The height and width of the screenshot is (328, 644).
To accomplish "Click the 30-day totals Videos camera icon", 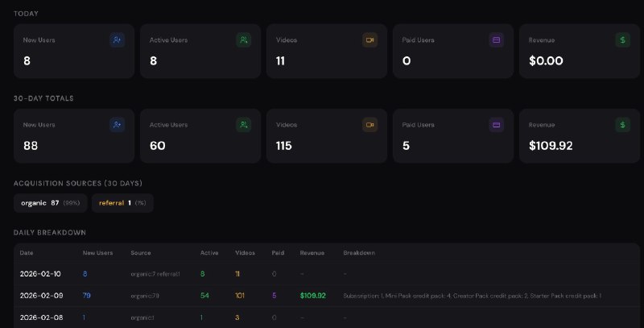I will click(370, 125).
